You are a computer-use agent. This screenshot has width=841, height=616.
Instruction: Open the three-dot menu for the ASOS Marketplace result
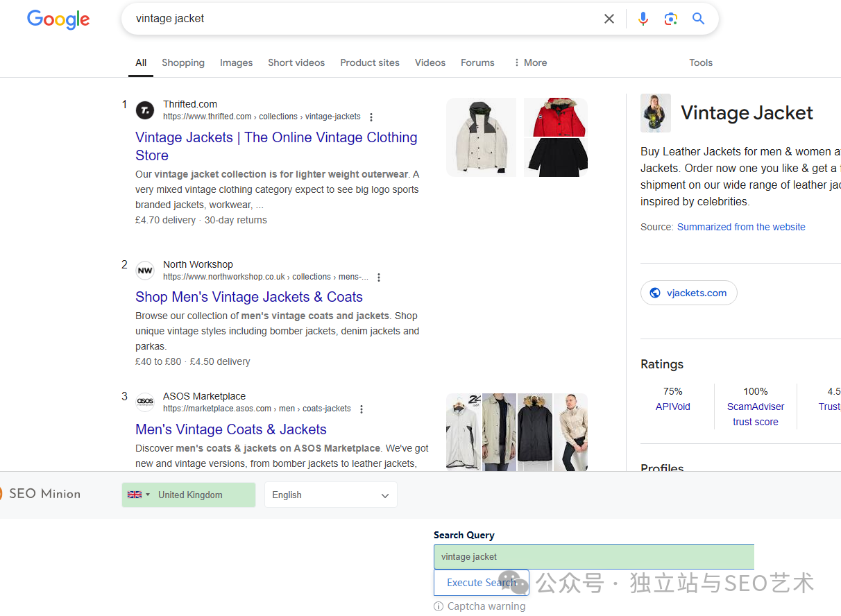pyautogui.click(x=362, y=409)
